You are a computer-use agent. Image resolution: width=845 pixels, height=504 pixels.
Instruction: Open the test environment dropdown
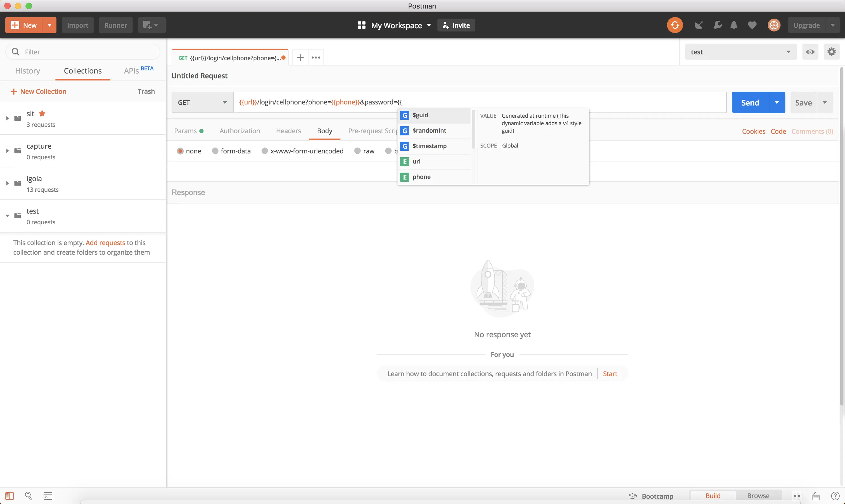740,52
